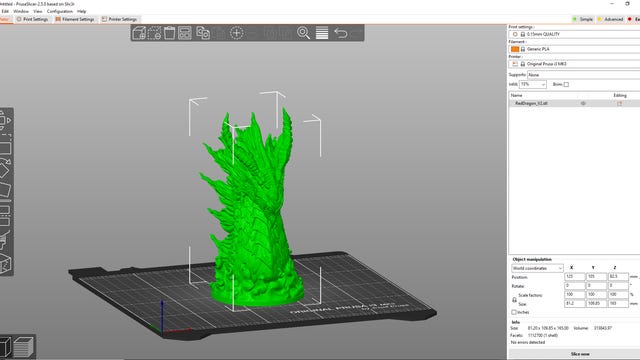
Task: Click the Delete selected object icon
Action: [x=154, y=33]
